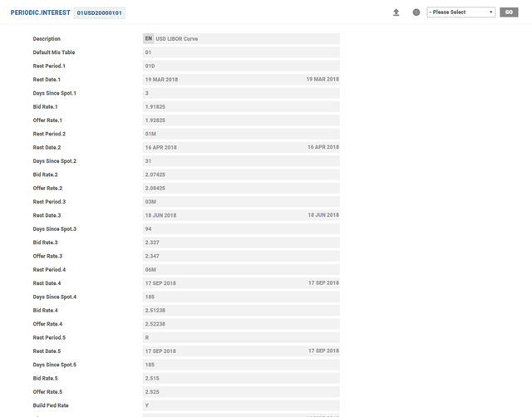Select Days Since Spot.3 value 94
Image resolution: width=532 pixels, height=417 pixels.
(241, 228)
